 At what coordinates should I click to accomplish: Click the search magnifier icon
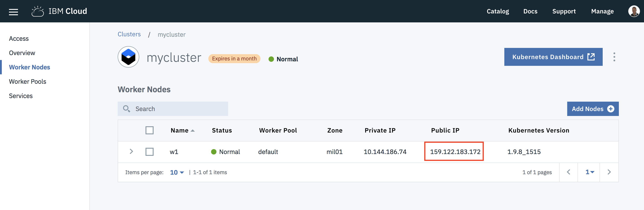pos(126,109)
